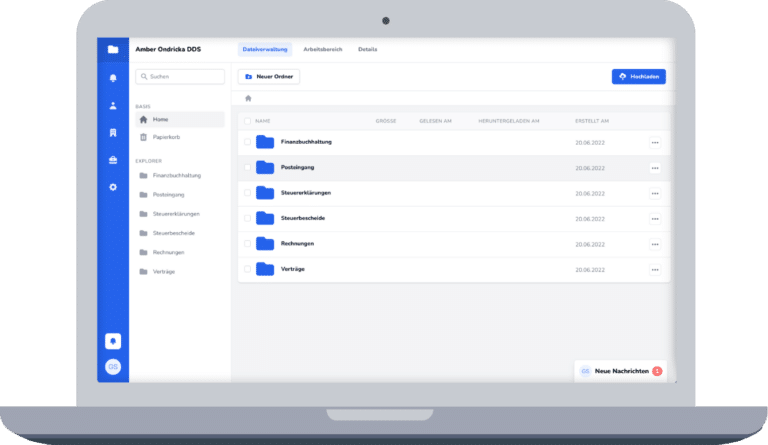Viewport: 768px width, 445px height.
Task: Open notifications bell in the sidebar
Action: (x=113, y=78)
